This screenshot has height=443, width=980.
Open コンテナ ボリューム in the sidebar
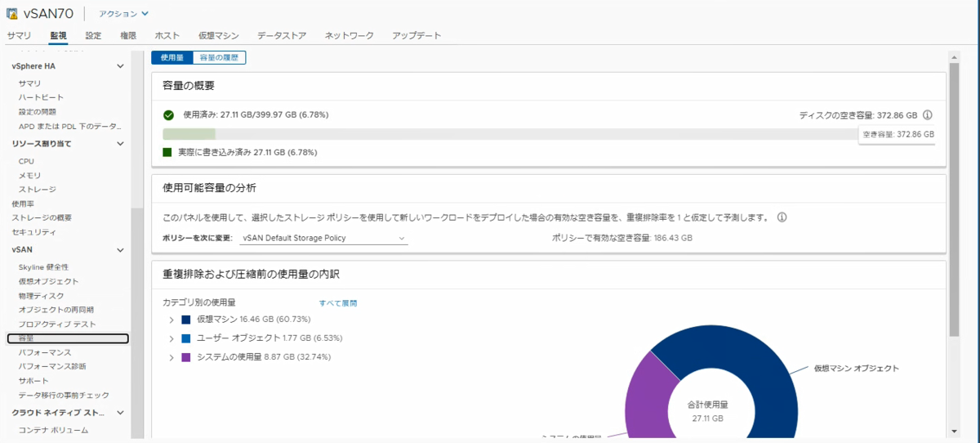53,430
